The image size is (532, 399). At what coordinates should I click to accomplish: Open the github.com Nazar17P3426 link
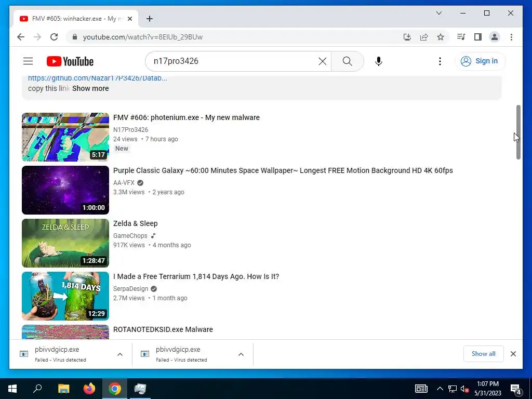pyautogui.click(x=97, y=78)
